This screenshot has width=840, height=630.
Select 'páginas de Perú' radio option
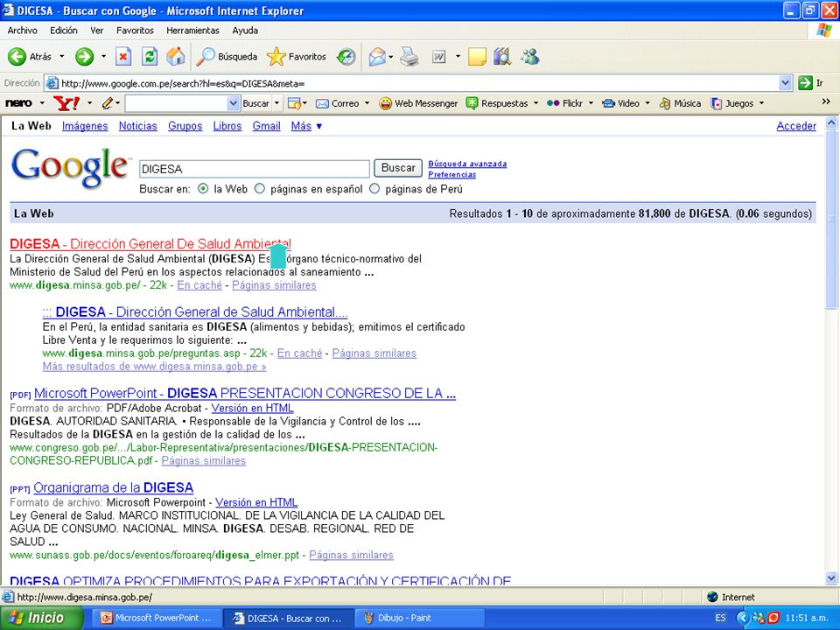point(374,189)
